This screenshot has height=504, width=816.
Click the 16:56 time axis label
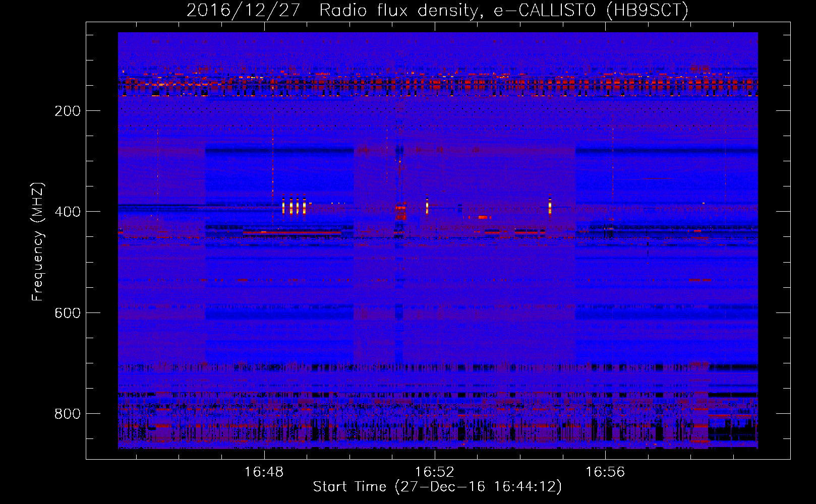[x=605, y=472]
